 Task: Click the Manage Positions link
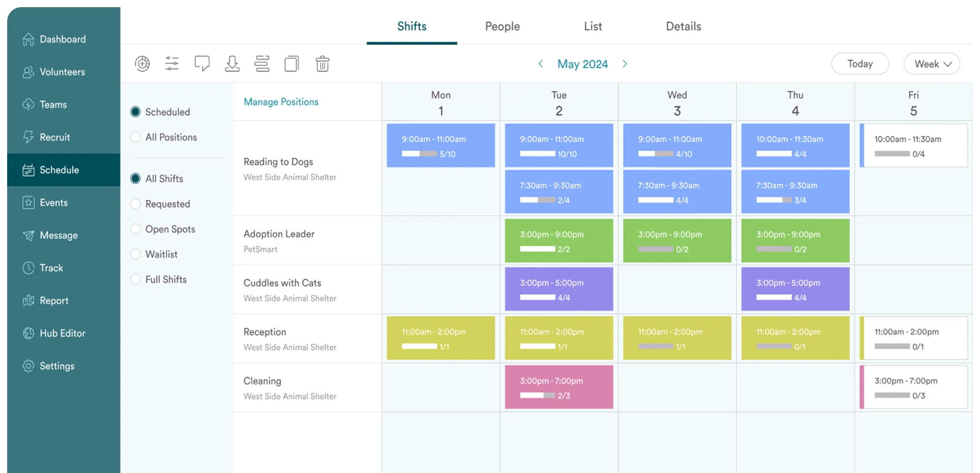click(x=281, y=101)
